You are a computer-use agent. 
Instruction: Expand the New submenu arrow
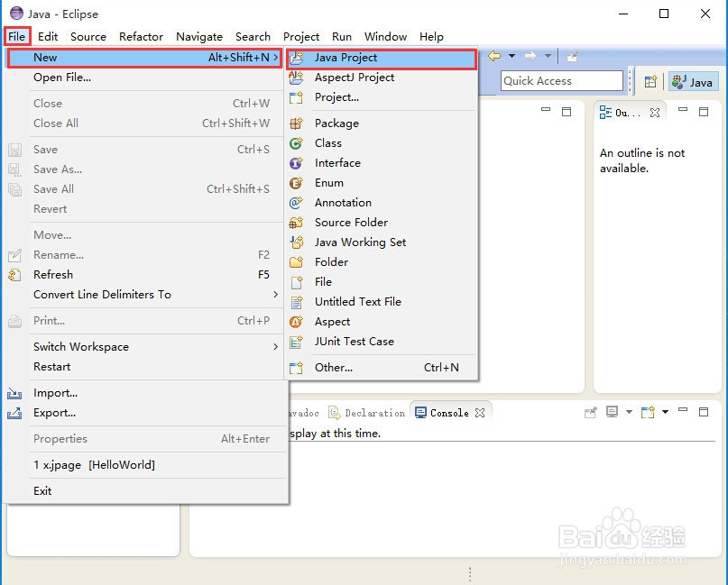tap(276, 58)
